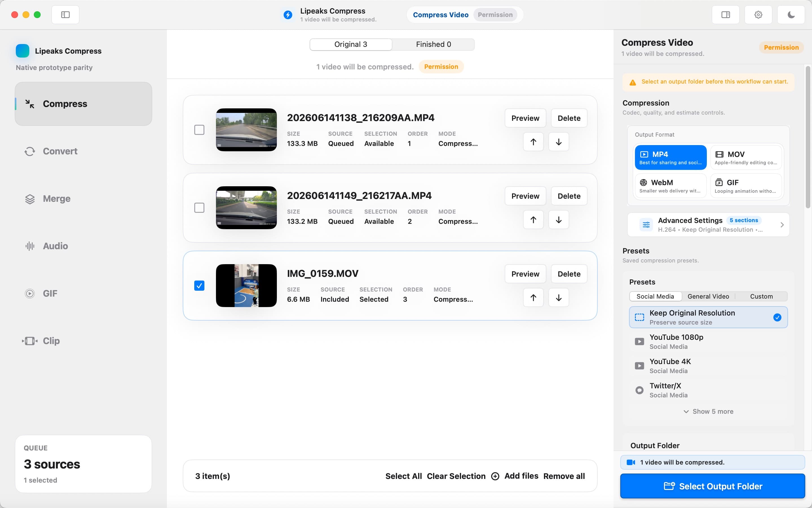Delete IMG_0159.MOV

tap(569, 274)
